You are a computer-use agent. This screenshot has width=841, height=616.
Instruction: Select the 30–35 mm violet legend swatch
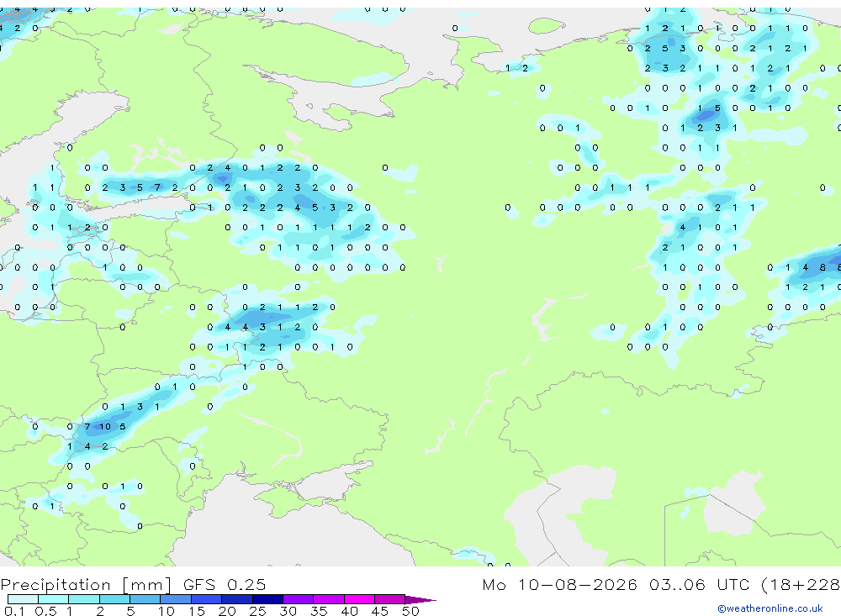point(299,599)
